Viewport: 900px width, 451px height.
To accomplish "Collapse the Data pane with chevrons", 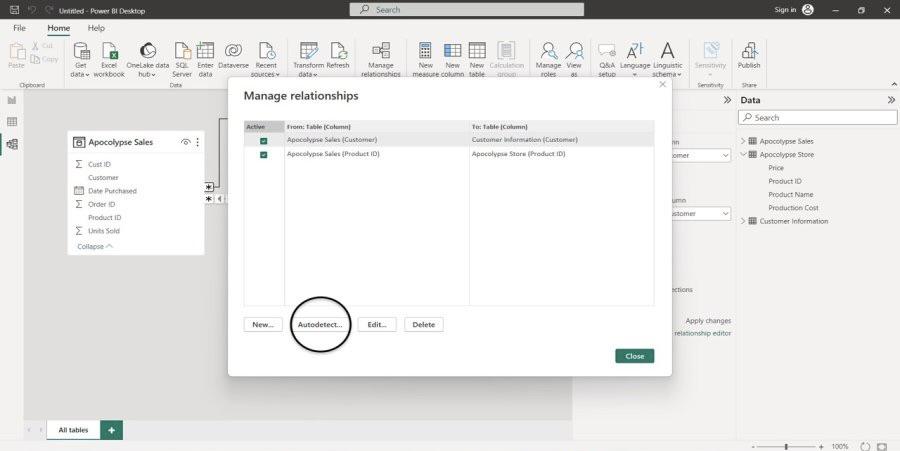I will tap(891, 100).
